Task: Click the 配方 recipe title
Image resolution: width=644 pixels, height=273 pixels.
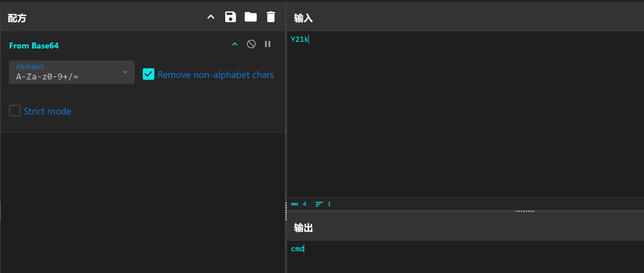Action: point(17,18)
